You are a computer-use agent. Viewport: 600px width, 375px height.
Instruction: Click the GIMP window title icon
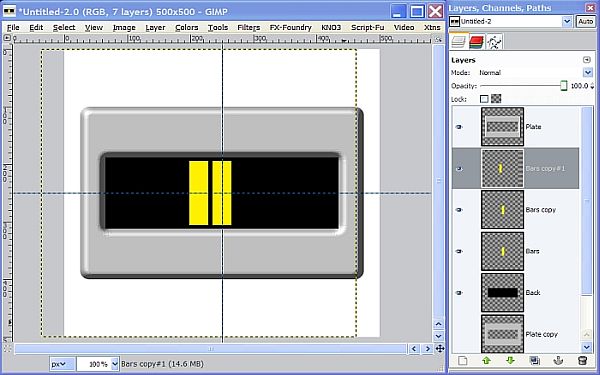[9, 11]
